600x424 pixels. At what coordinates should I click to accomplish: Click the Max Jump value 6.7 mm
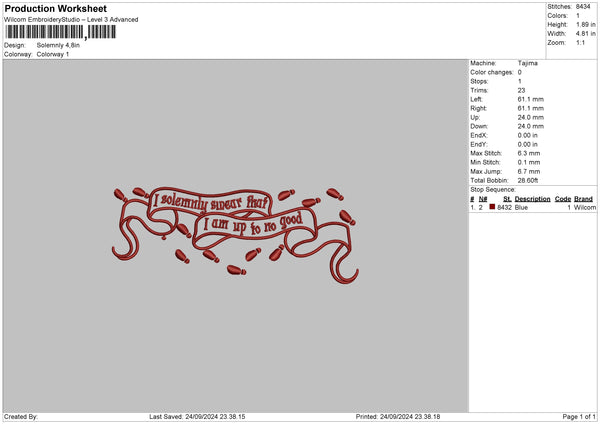click(x=529, y=171)
